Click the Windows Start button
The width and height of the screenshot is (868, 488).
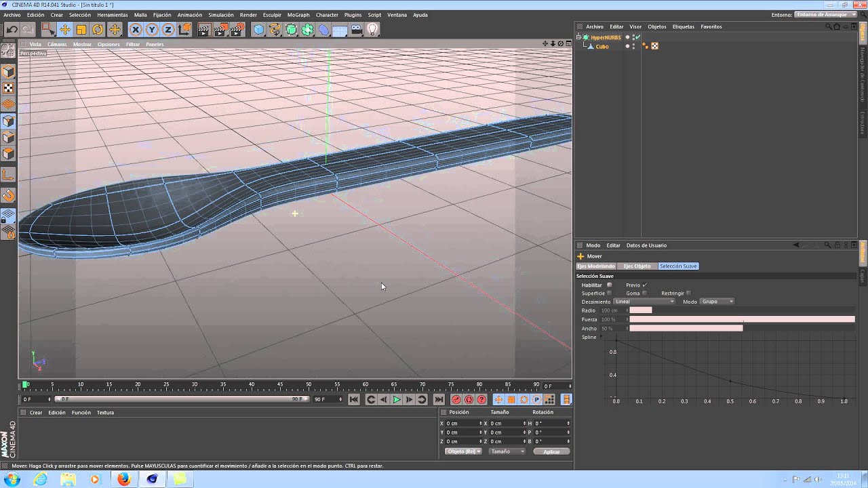click(x=12, y=479)
